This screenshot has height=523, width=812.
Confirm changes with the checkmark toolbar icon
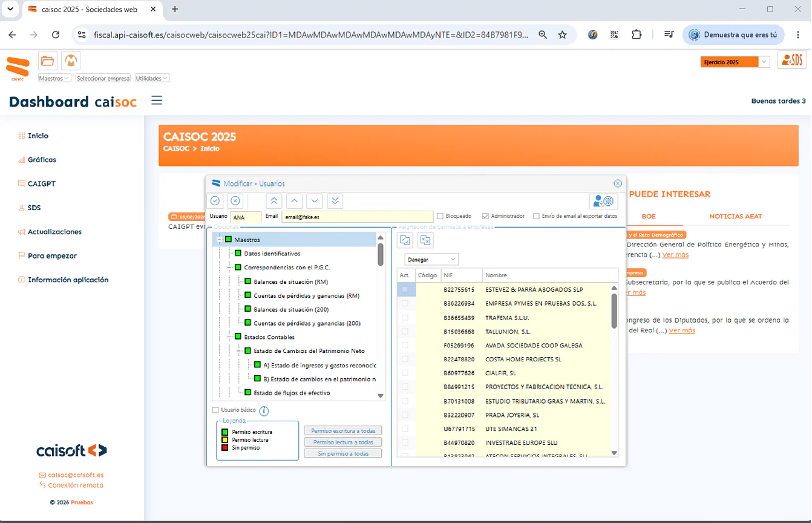(215, 201)
